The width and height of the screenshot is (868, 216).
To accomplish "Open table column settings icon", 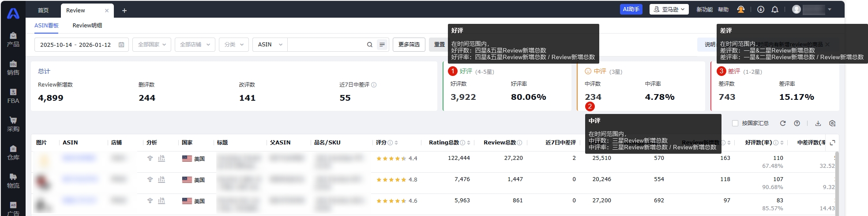I will [x=832, y=123].
